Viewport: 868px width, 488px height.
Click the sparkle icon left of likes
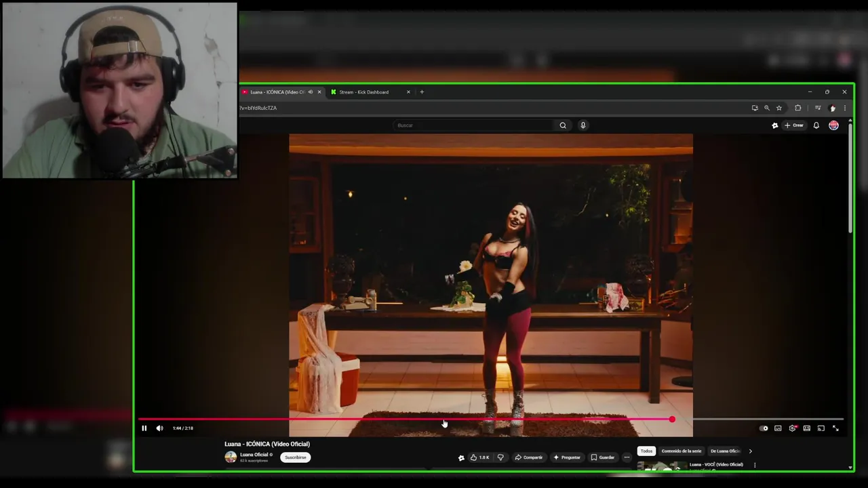461,457
